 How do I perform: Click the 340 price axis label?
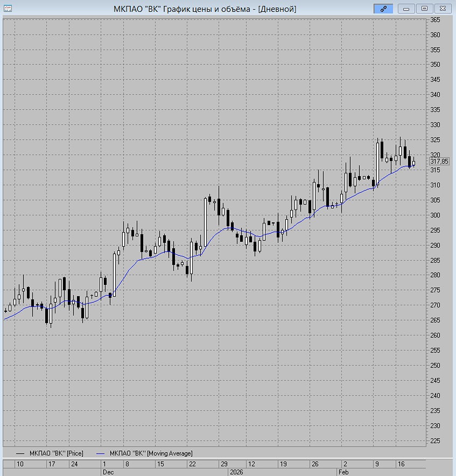coord(435,95)
